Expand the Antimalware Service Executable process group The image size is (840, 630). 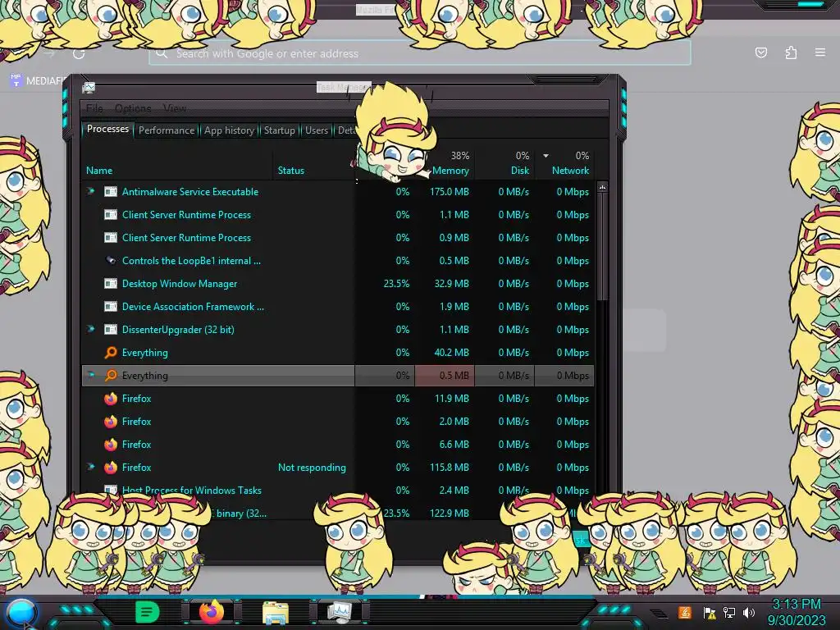[x=91, y=191]
